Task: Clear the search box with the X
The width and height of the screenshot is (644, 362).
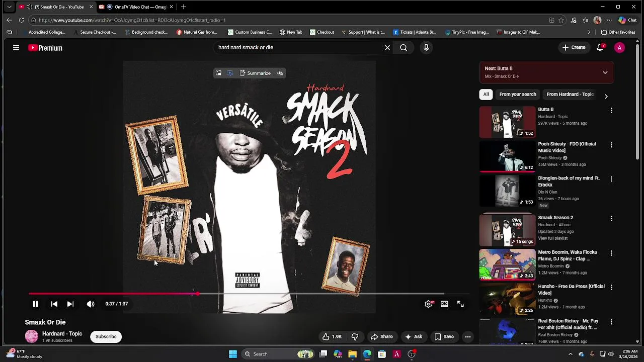Action: pyautogui.click(x=387, y=48)
